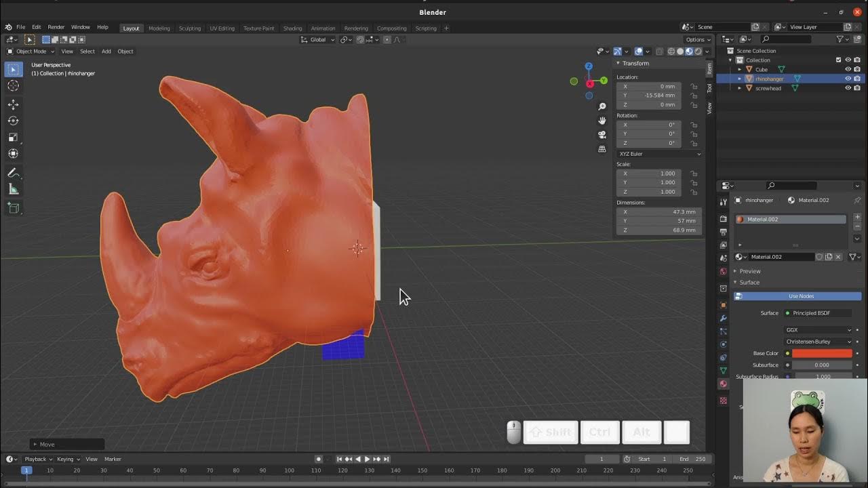The height and width of the screenshot is (488, 868).
Task: Unlink Material.002 with the X button
Action: (x=838, y=257)
